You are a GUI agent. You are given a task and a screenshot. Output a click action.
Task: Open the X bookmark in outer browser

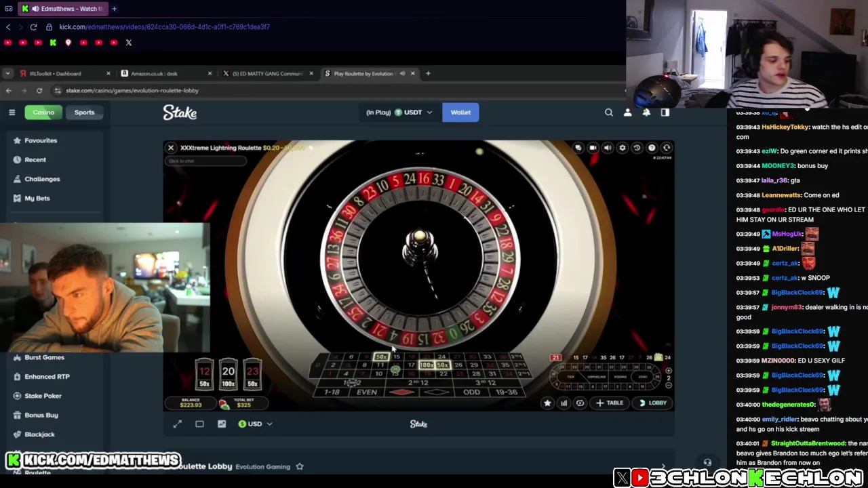tap(129, 43)
